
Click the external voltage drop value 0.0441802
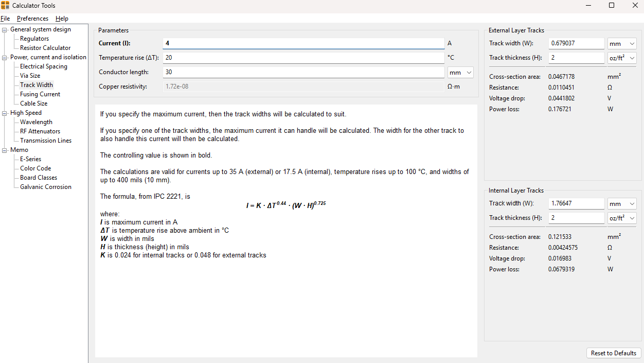562,98
